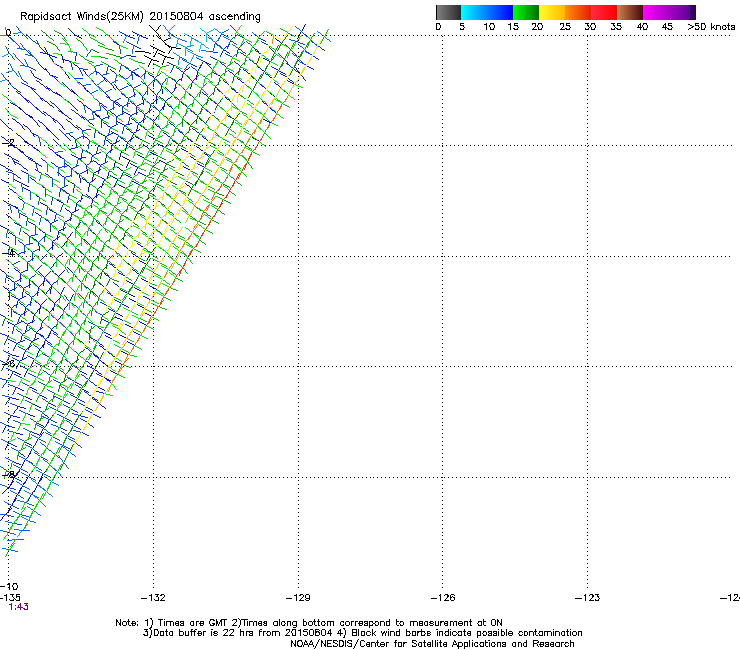Screen dimensions: 740x650
Task: Click the 'Black wind barbs indicate possible contamination' note
Action: 467,633
